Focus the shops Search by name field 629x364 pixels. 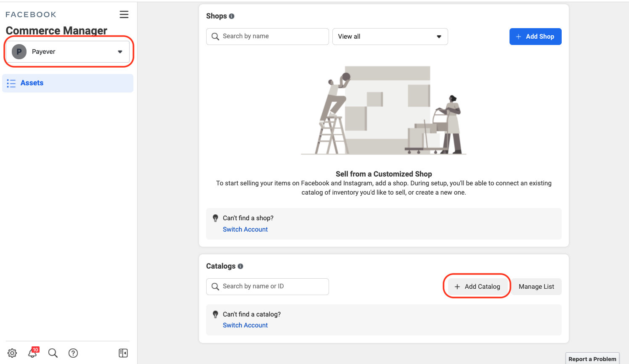(x=268, y=37)
